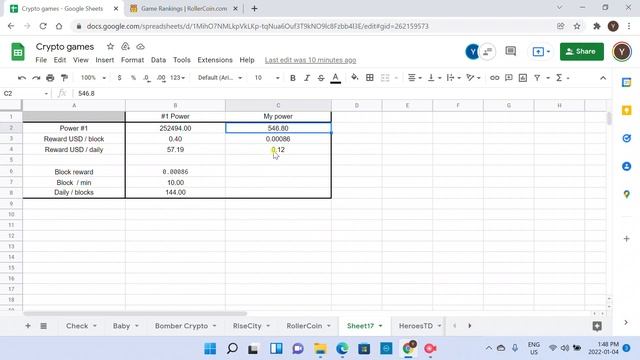Create a filter icon
Image resolution: width=640 pixels, height=360 pixels.
tap(537, 78)
